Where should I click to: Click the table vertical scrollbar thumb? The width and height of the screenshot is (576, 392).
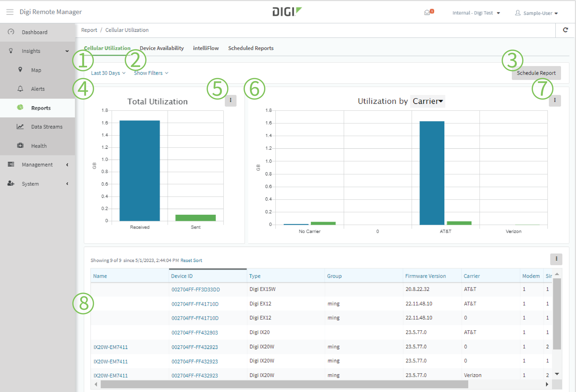tap(557, 314)
